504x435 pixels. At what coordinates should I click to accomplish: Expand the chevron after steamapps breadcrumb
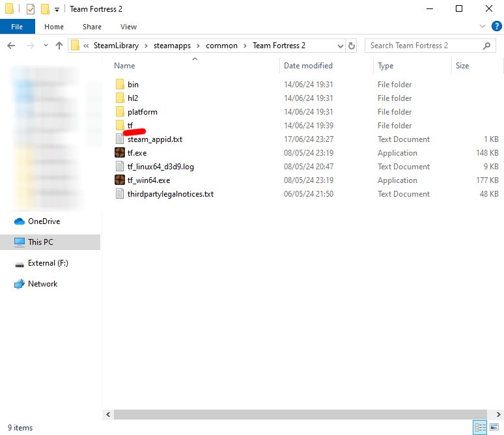[x=198, y=46]
